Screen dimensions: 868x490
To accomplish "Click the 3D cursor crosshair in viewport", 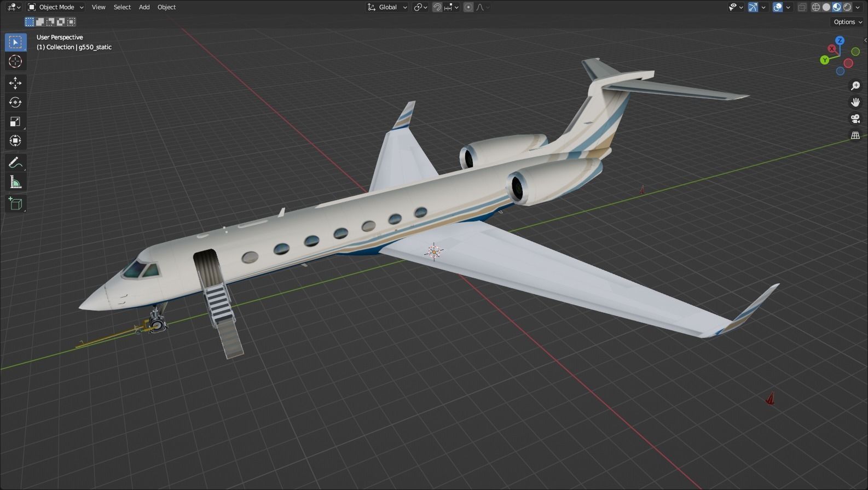I will coord(434,252).
